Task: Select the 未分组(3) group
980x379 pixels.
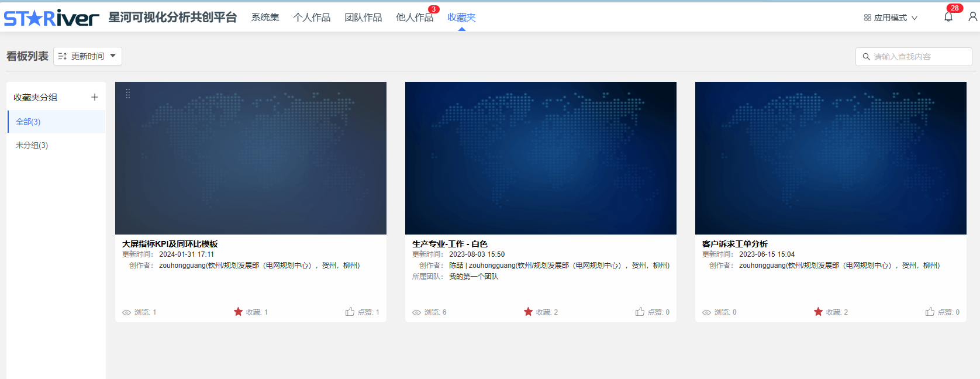Action: click(x=56, y=145)
